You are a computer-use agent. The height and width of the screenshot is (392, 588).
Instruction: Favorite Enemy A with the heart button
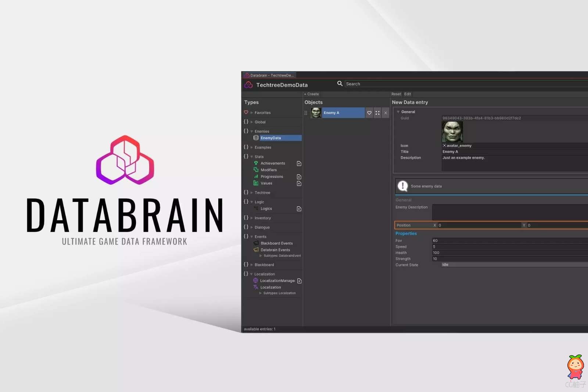pos(369,113)
